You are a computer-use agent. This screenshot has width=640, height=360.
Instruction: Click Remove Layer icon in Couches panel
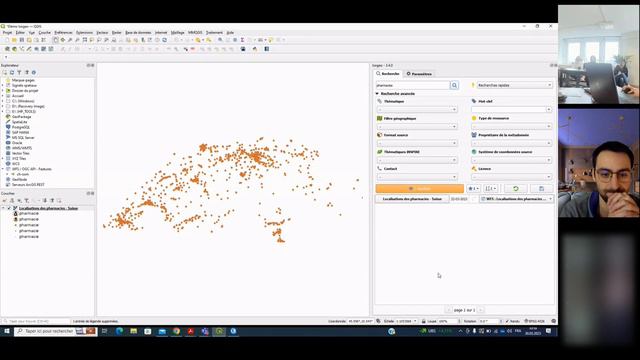[59, 200]
